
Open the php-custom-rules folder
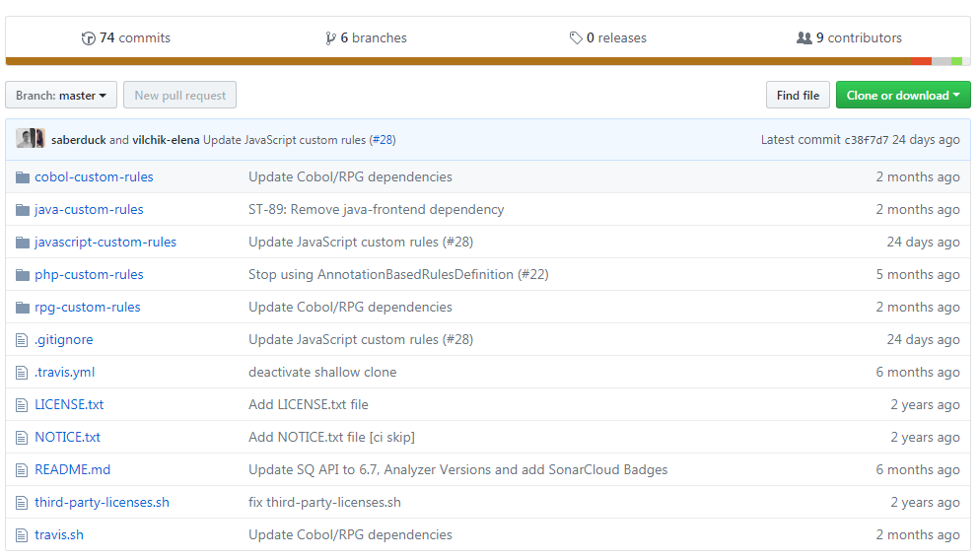coord(89,274)
